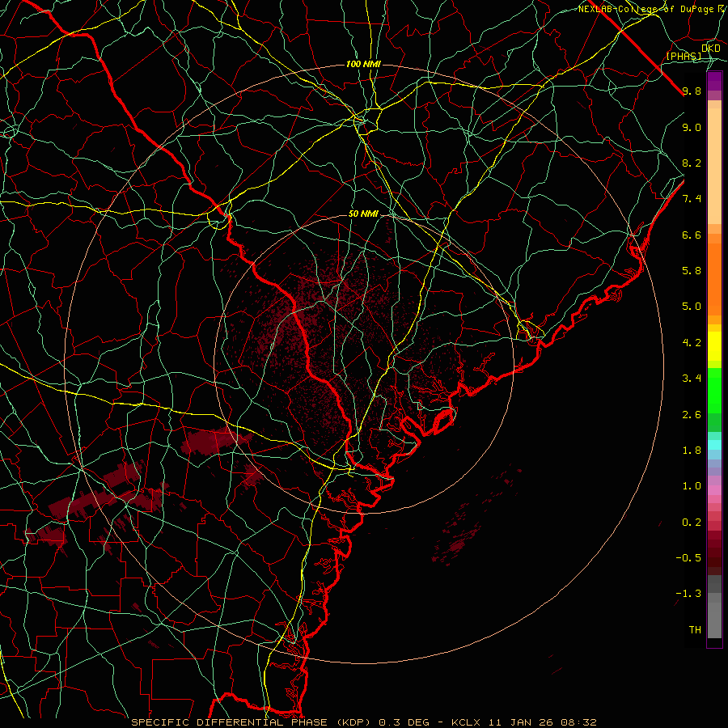Screen dimensions: 728x728
Task: Select the peach segment of the color bar
Action: click(x=714, y=166)
